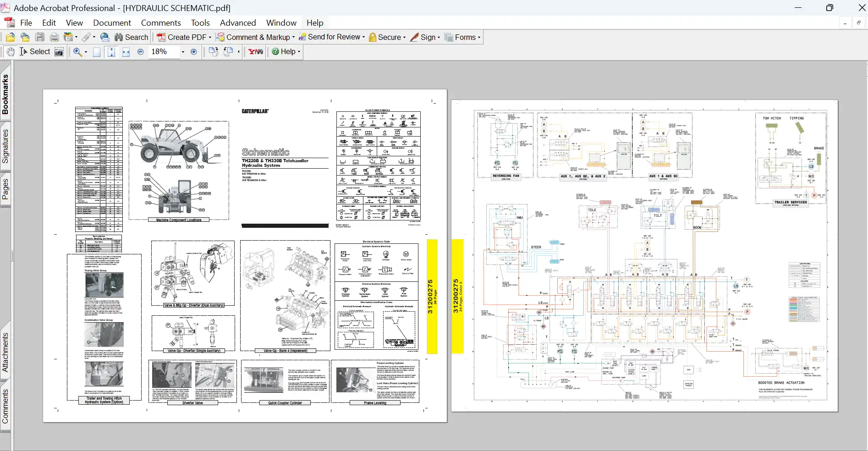Save the document with the floppy disk icon
This screenshot has width=868, height=451.
click(40, 38)
